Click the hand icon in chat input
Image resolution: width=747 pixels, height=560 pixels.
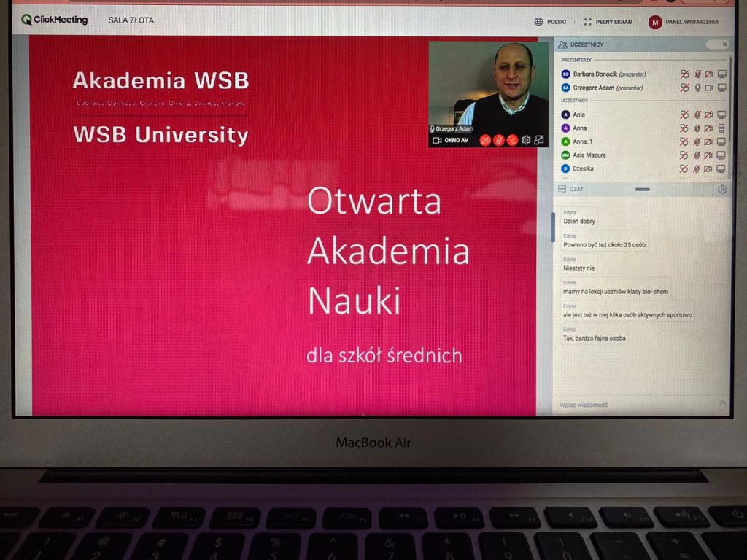pos(721,405)
